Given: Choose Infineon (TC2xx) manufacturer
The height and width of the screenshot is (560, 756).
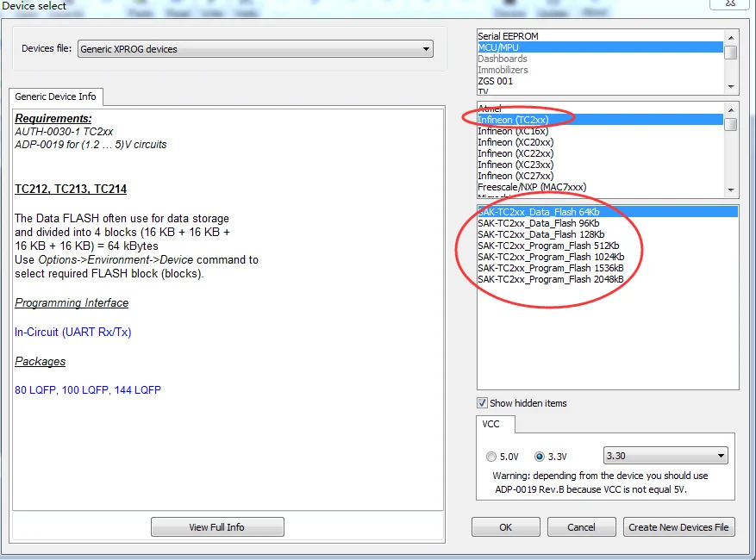Looking at the screenshot, I should [600, 120].
